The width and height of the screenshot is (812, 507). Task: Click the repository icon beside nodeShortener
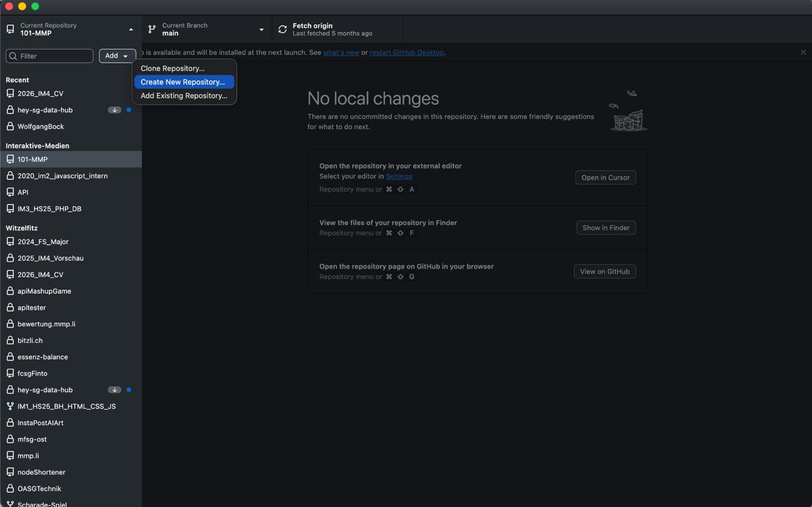[x=10, y=472]
